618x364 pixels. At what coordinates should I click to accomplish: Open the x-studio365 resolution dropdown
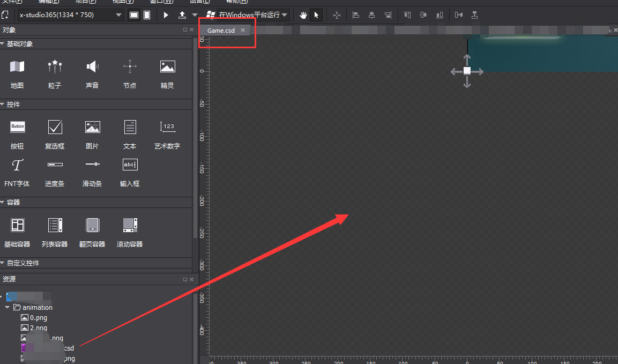[71, 15]
